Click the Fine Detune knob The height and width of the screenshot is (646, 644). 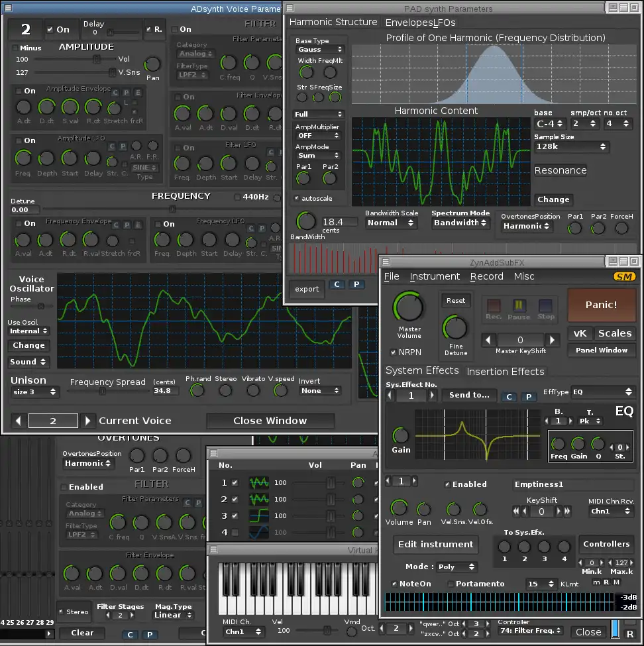pyautogui.click(x=455, y=327)
